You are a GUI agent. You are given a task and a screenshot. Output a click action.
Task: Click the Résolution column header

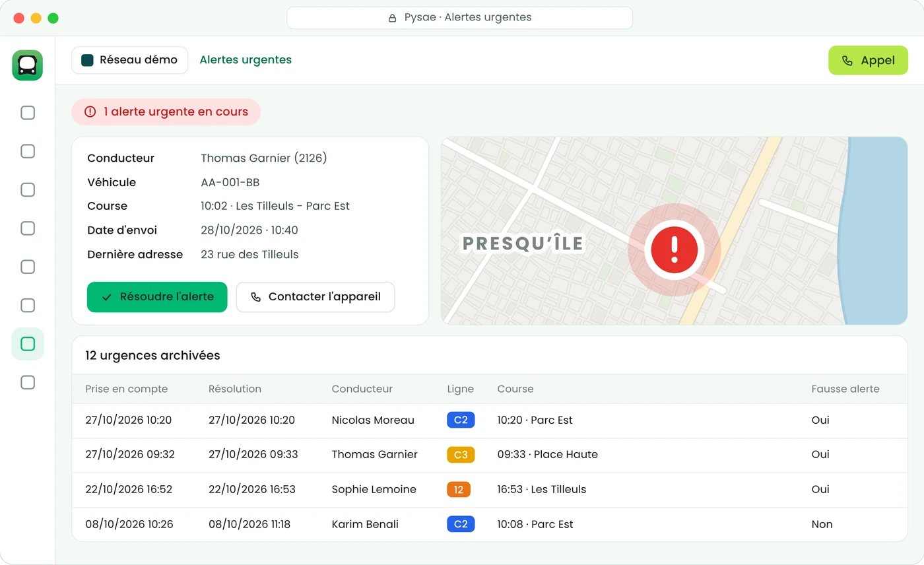[235, 389]
